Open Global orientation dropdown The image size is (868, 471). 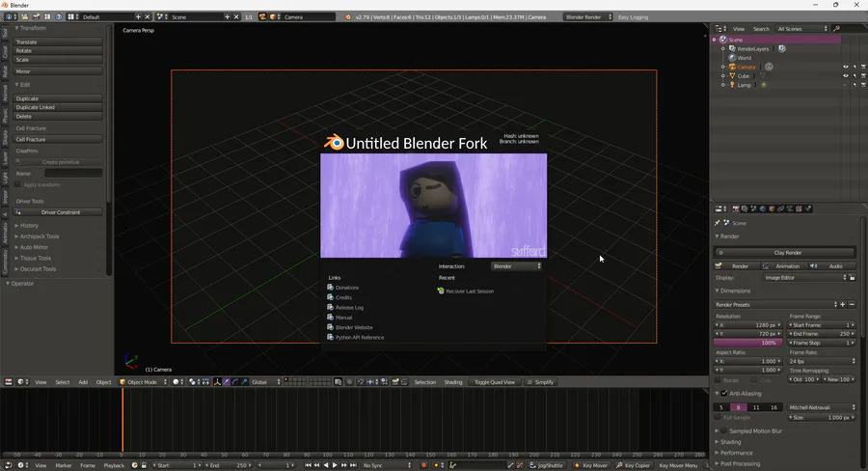tap(265, 382)
